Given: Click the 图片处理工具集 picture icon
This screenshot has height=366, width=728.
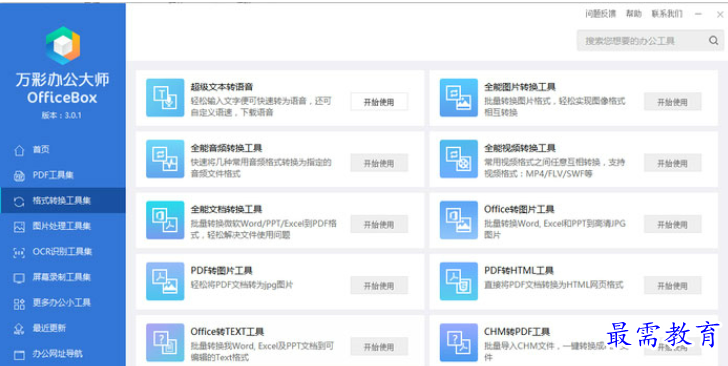Looking at the screenshot, I should click(x=19, y=227).
